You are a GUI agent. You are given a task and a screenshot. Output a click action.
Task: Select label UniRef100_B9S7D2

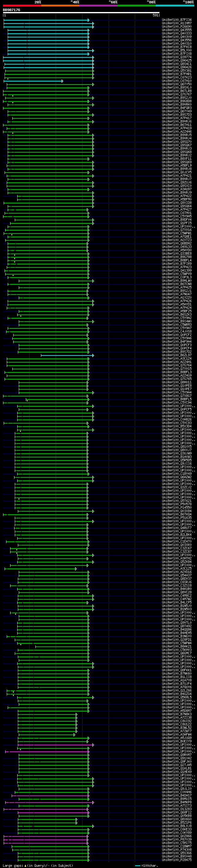177,352
